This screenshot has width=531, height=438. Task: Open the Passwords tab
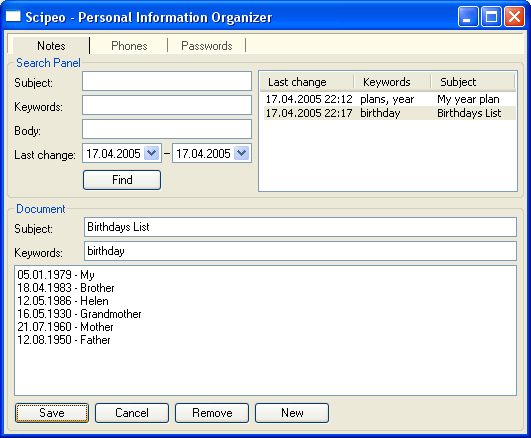207,46
